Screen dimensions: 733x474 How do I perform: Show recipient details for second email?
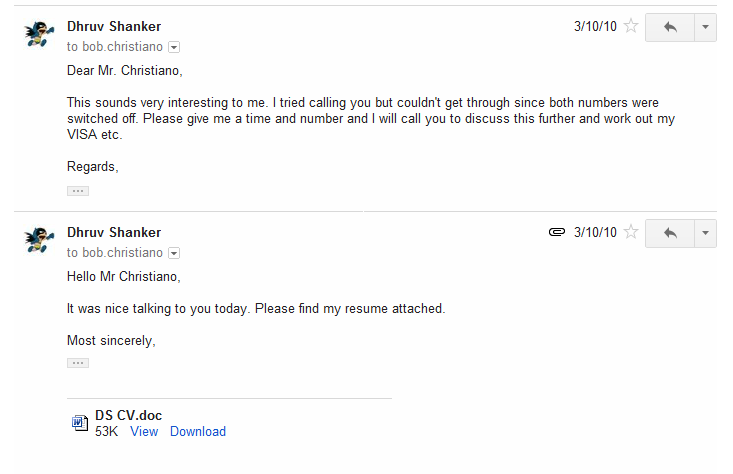click(x=174, y=253)
